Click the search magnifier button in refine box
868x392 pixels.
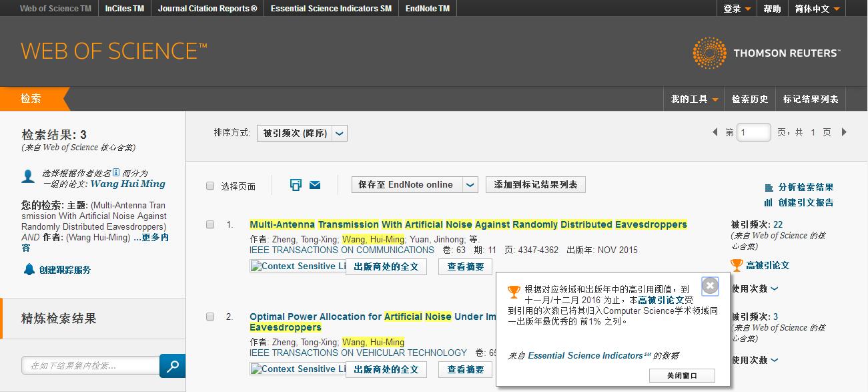(x=172, y=365)
